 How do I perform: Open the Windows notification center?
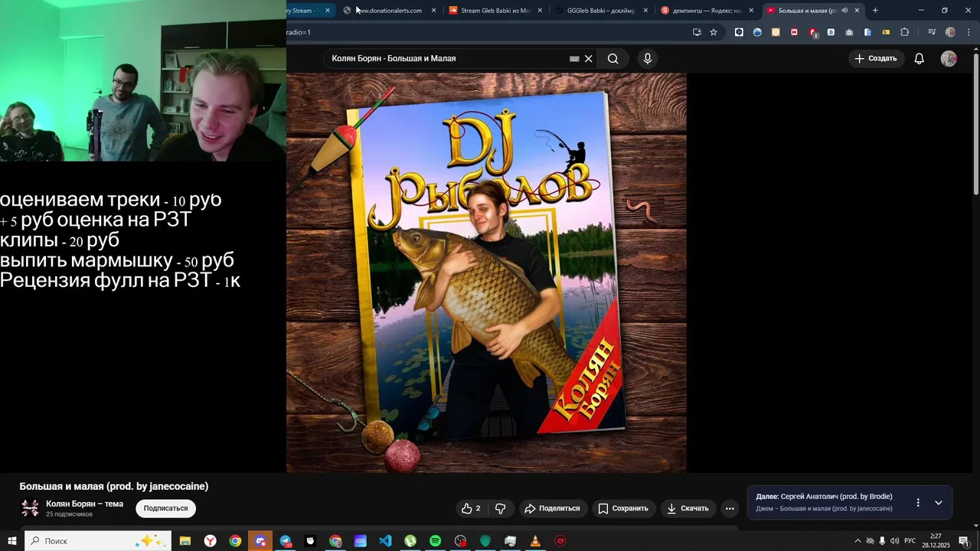point(963,541)
